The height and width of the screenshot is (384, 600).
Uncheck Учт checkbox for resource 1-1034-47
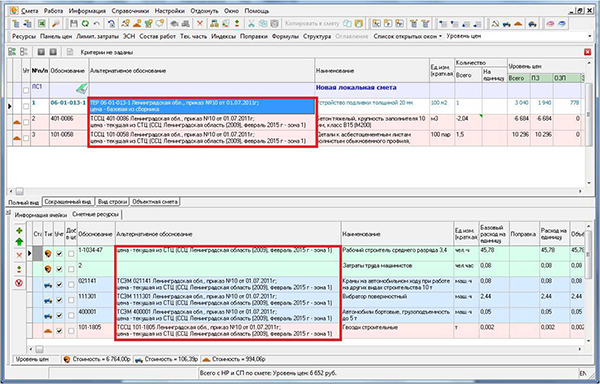[59, 254]
